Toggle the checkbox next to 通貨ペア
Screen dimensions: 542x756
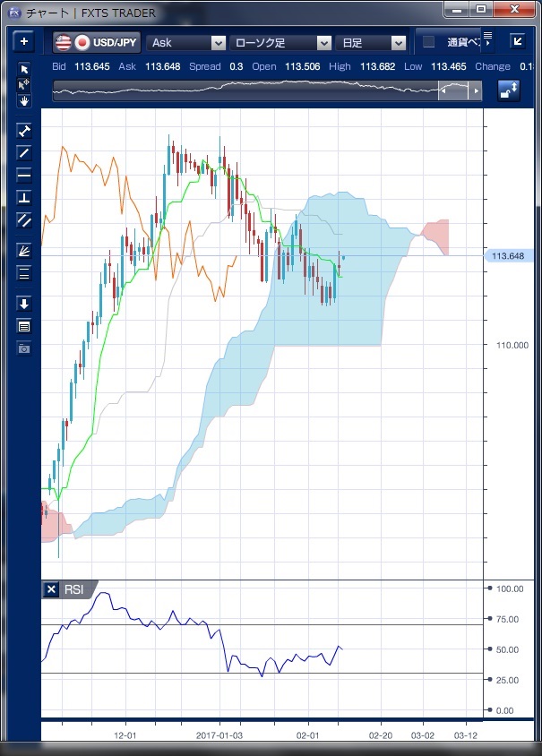(x=428, y=42)
